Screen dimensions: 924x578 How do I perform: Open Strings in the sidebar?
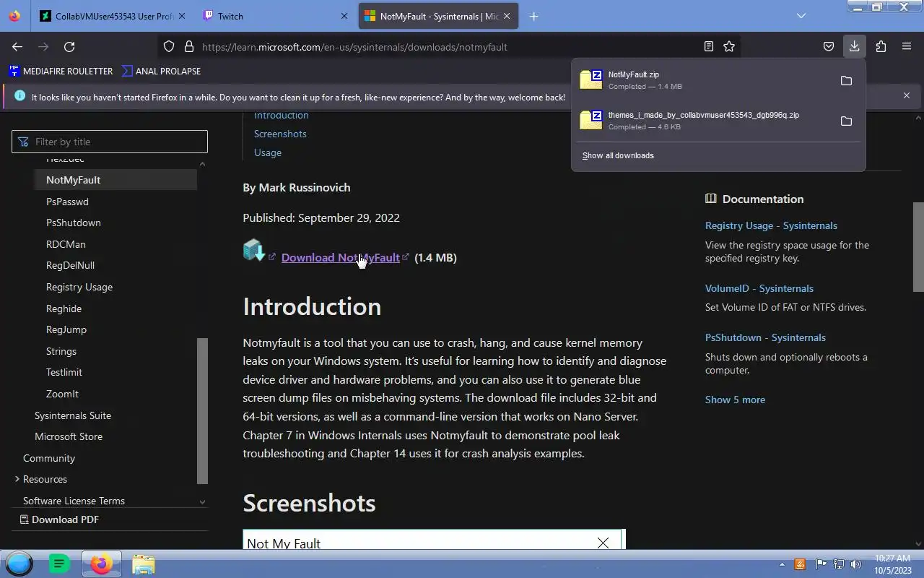61,351
